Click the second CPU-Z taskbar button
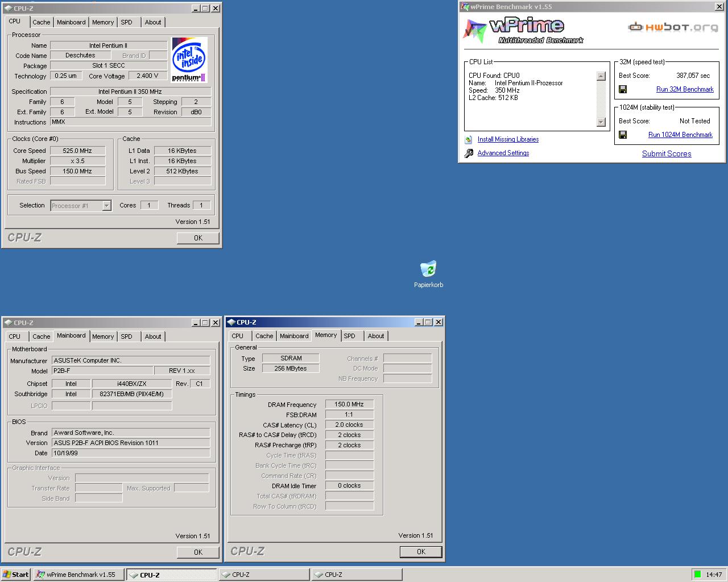 [264, 575]
